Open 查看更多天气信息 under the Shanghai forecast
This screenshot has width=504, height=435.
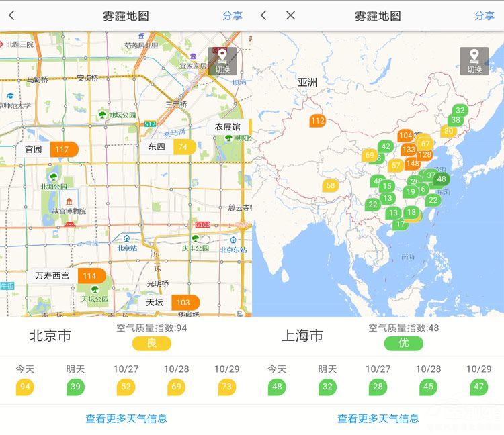click(378, 418)
